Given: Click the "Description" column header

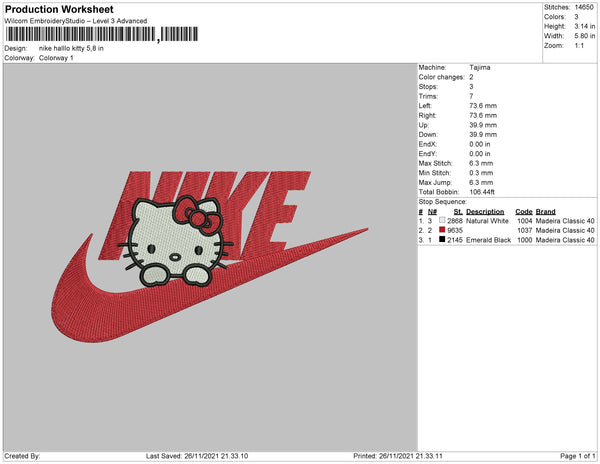Looking at the screenshot, I should coord(485,212).
